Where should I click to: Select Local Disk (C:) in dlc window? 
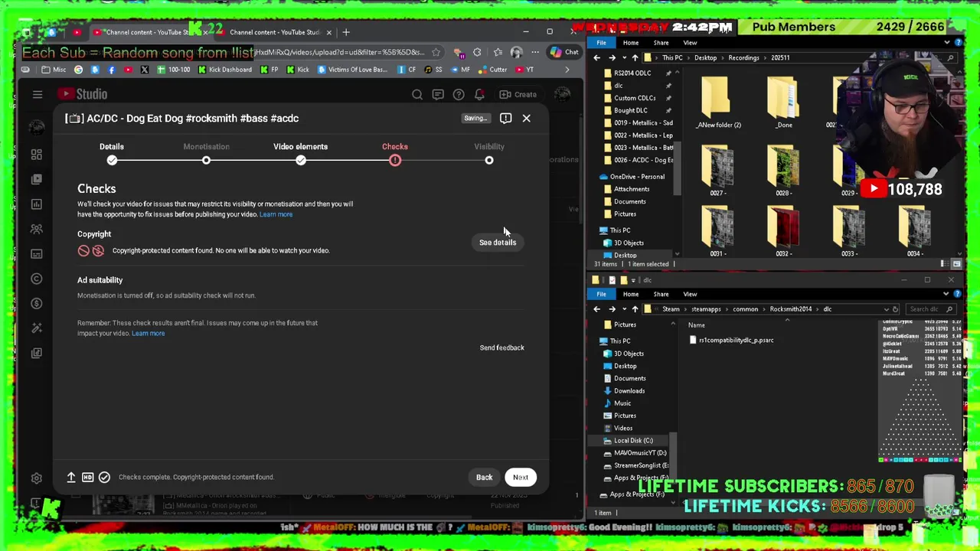coord(628,441)
